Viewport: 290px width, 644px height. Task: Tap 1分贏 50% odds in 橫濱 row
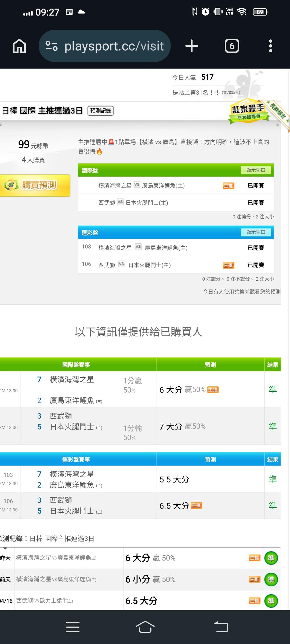pyautogui.click(x=132, y=385)
